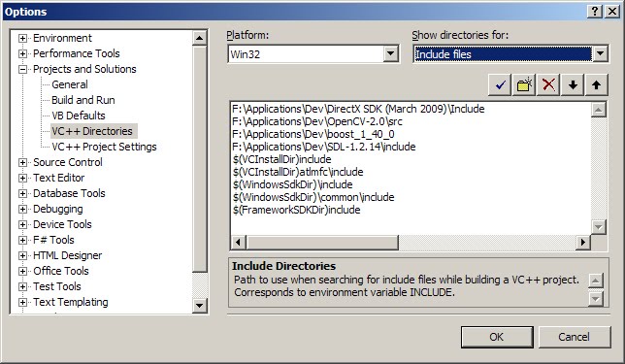Expand the Text Templating node
The width and height of the screenshot is (625, 364).
coord(22,303)
